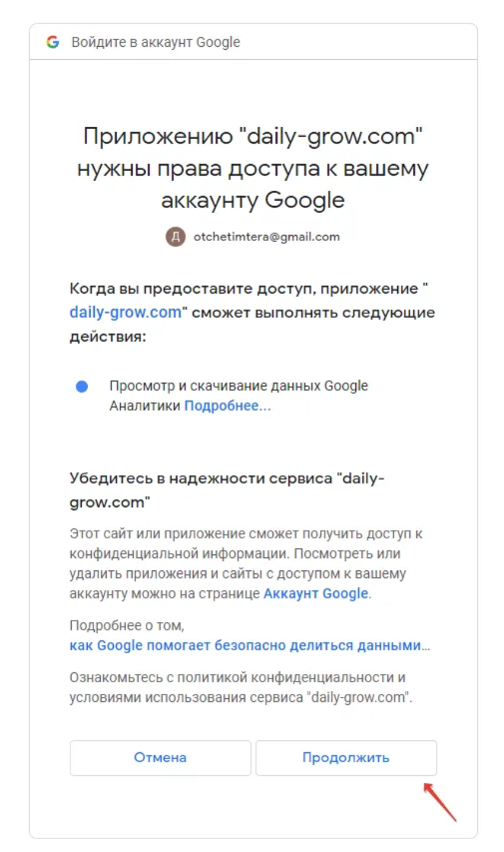Click the "условиями использования сервиса" phrase

[187, 698]
